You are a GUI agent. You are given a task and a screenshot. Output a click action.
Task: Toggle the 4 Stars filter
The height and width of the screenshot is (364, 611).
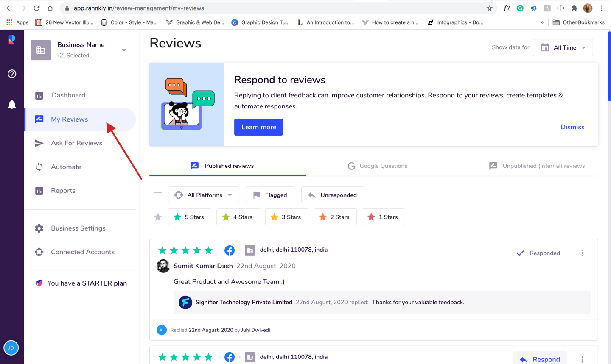pyautogui.click(x=238, y=217)
